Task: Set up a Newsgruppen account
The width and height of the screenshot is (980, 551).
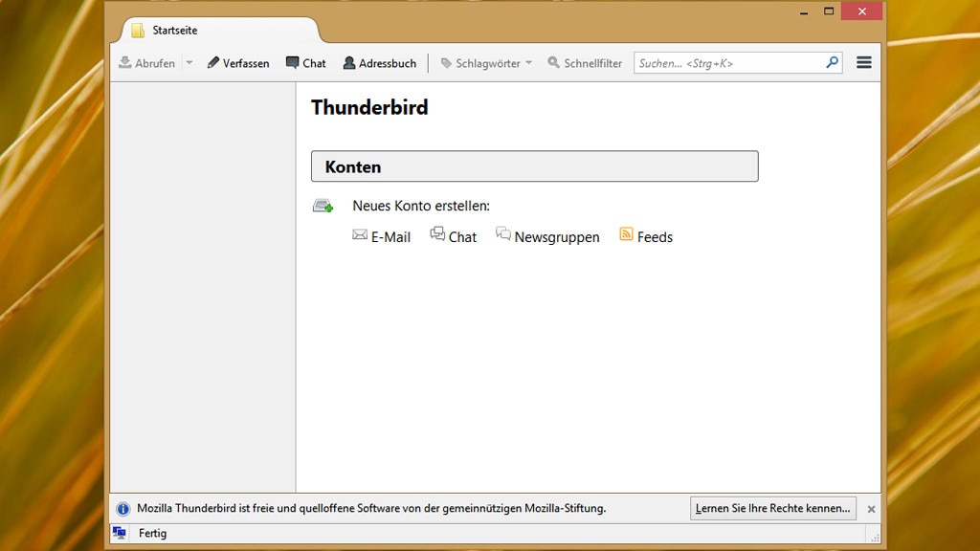Action: [x=547, y=236]
